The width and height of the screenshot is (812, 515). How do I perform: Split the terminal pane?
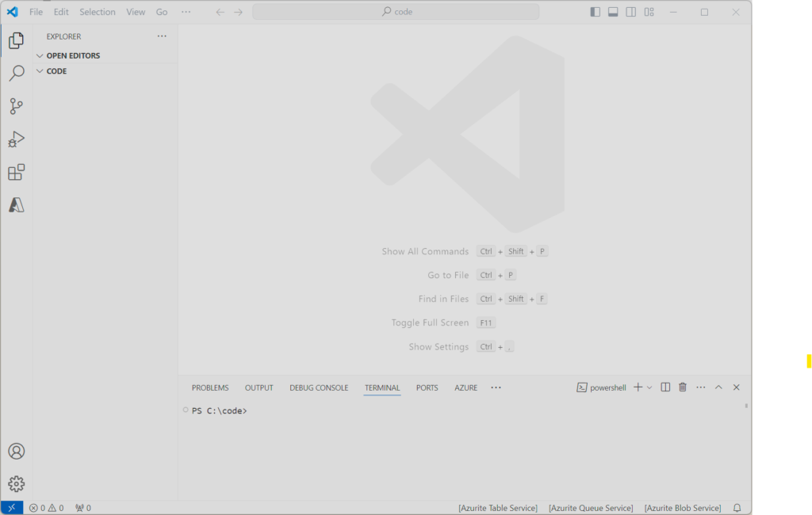(665, 387)
